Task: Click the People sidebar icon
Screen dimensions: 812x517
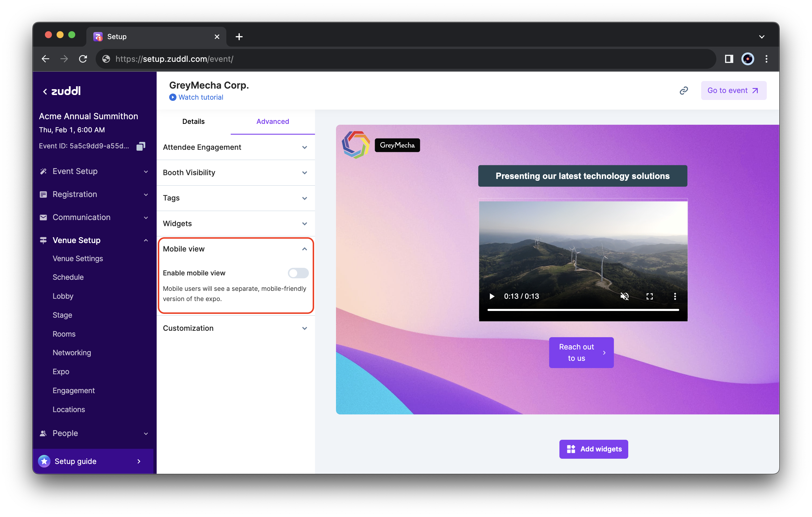Action: [x=43, y=433]
